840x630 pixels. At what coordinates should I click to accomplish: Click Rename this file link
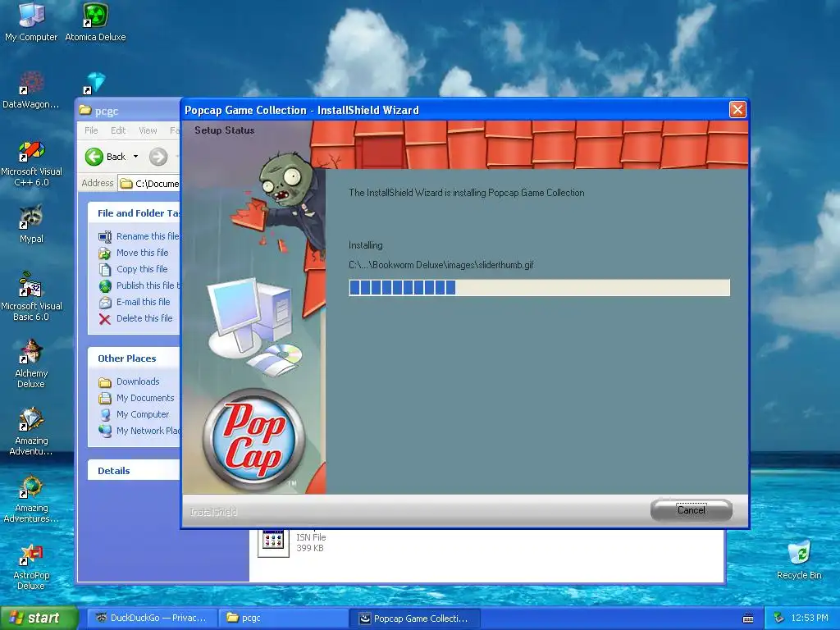[148, 236]
